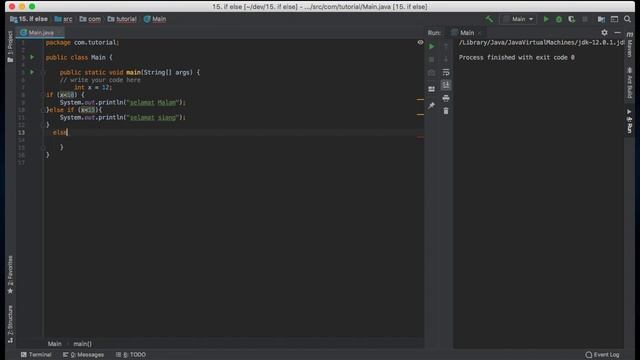Place cursor on 'int x = 12;' line
Viewport: 640px width, 360px height.
(x=93, y=87)
